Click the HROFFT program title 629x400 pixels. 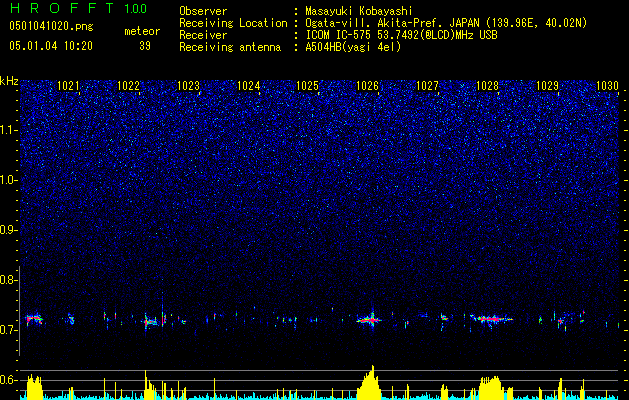[x=63, y=8]
